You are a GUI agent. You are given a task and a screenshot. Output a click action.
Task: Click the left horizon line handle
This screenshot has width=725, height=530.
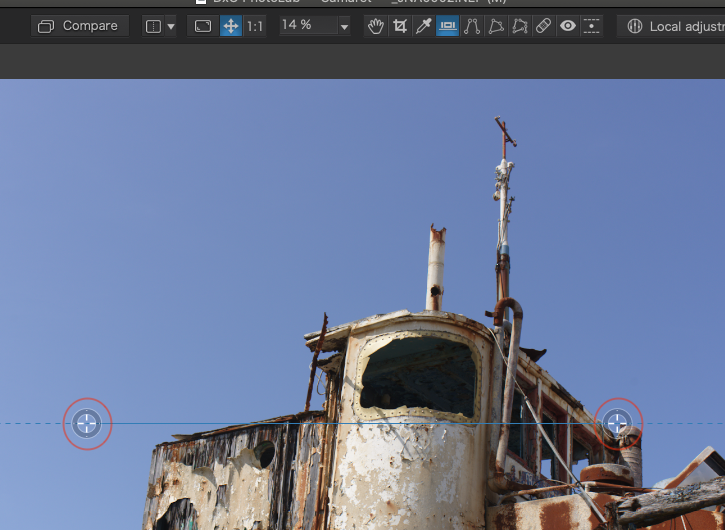pos(87,423)
